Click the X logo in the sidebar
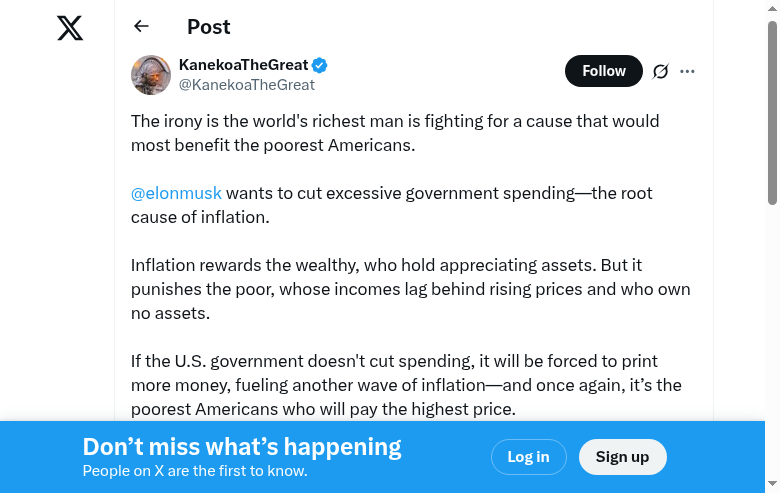 (x=70, y=28)
